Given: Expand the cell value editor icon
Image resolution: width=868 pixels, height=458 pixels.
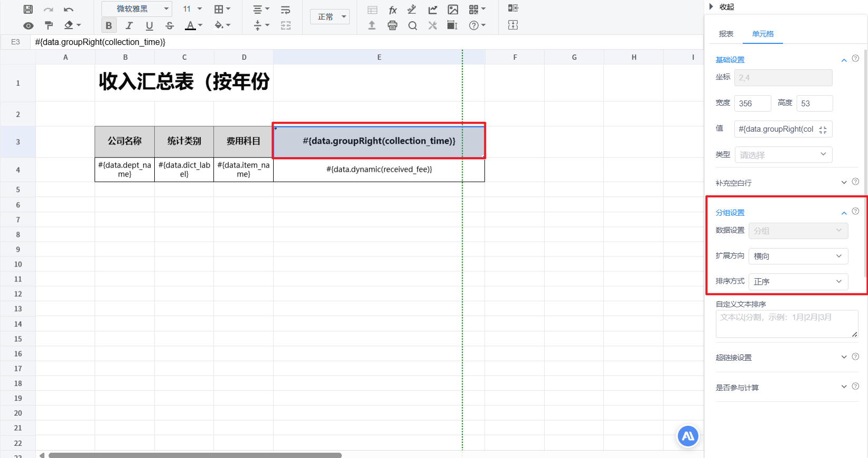Looking at the screenshot, I should click(823, 130).
